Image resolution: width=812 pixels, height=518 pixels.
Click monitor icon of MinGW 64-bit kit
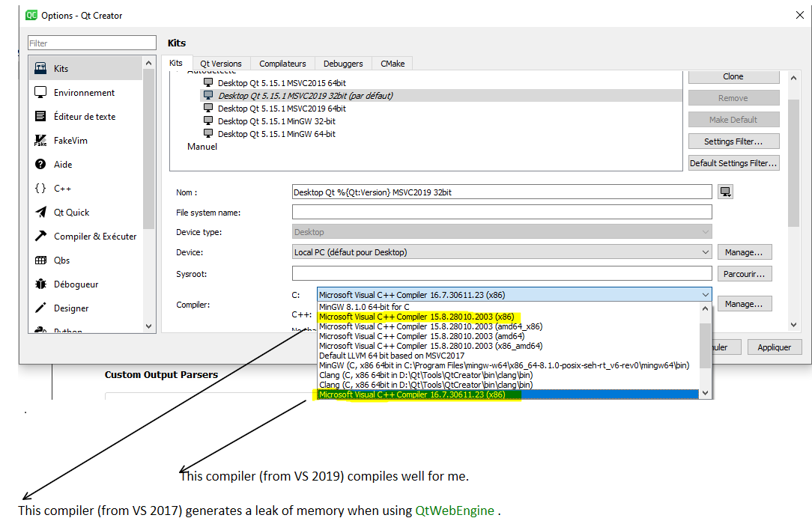[x=208, y=133]
